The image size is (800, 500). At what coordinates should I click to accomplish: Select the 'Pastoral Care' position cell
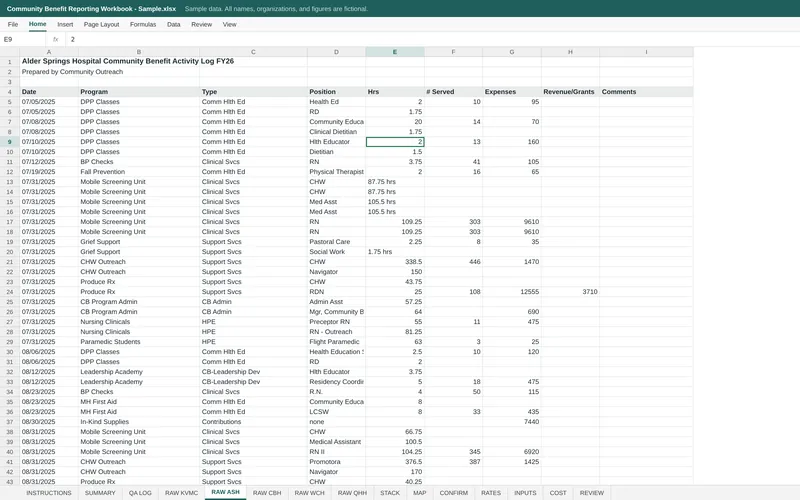[x=336, y=242]
